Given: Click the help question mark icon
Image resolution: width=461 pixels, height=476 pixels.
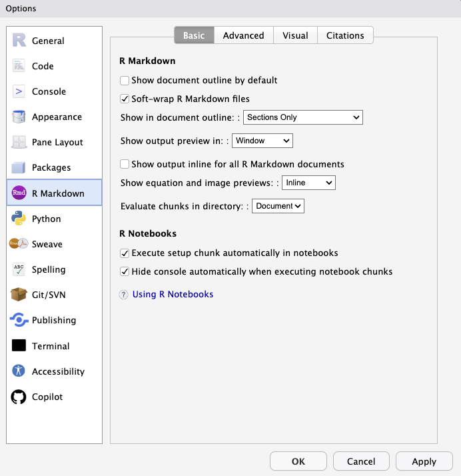Looking at the screenshot, I should tap(123, 295).
